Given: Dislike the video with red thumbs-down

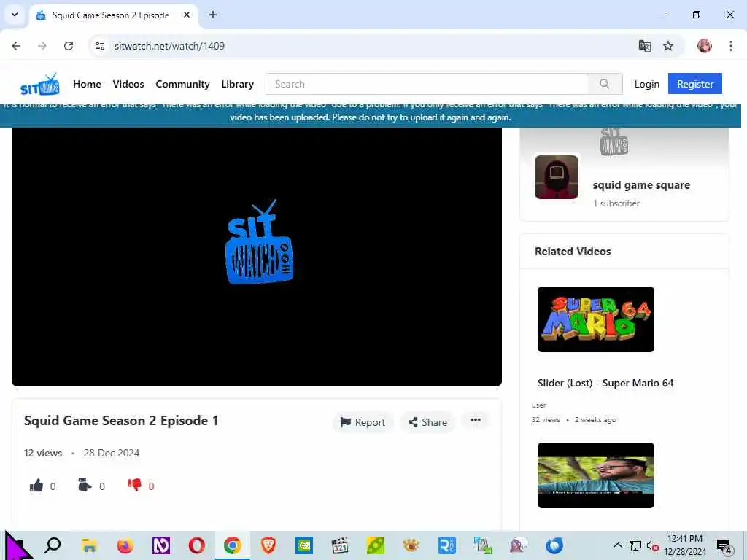Looking at the screenshot, I should point(134,485).
